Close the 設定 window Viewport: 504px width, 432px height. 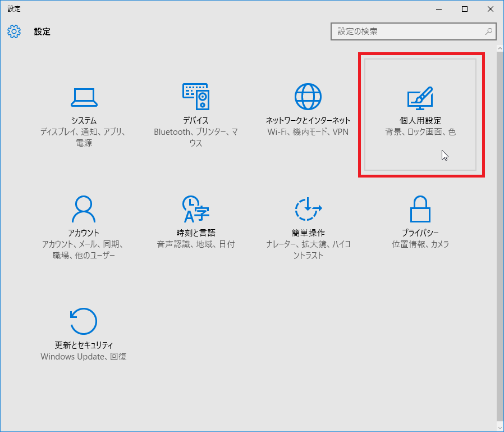[x=491, y=9]
